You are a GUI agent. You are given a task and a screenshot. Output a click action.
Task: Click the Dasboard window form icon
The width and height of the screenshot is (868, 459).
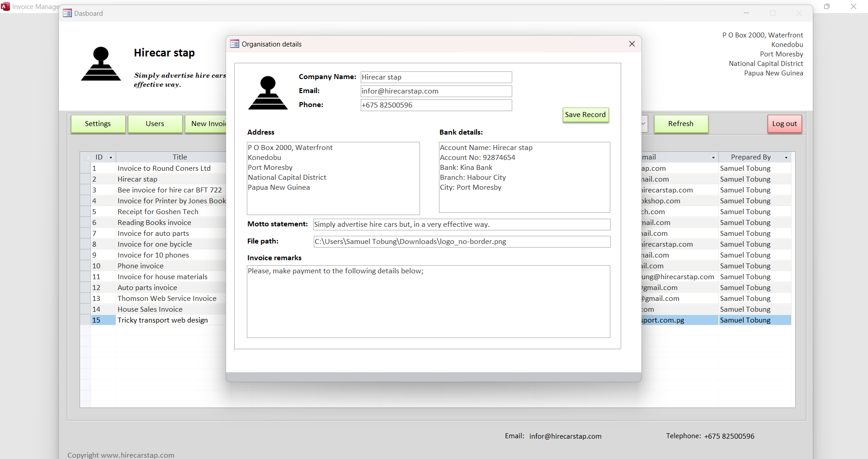[x=67, y=13]
